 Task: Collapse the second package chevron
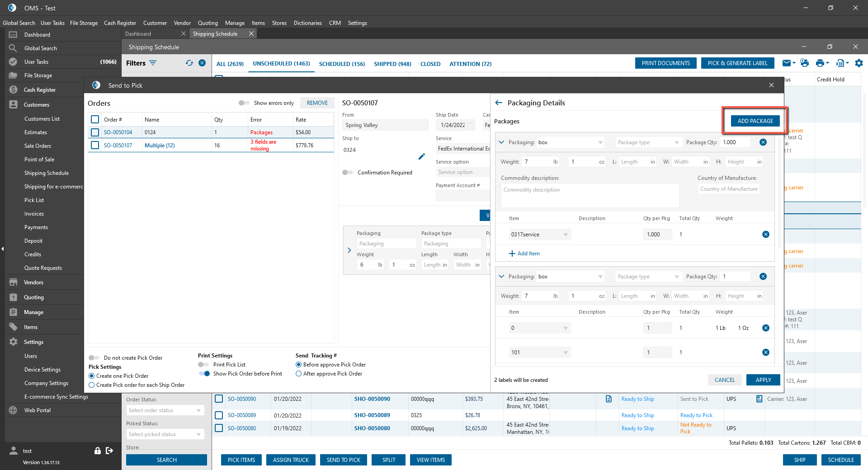click(x=501, y=276)
